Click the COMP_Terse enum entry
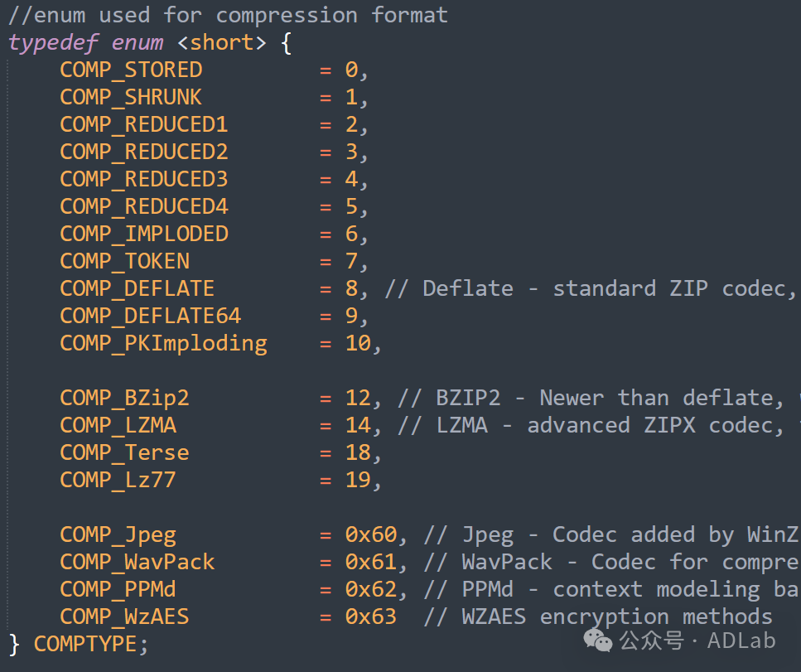 coord(124,452)
